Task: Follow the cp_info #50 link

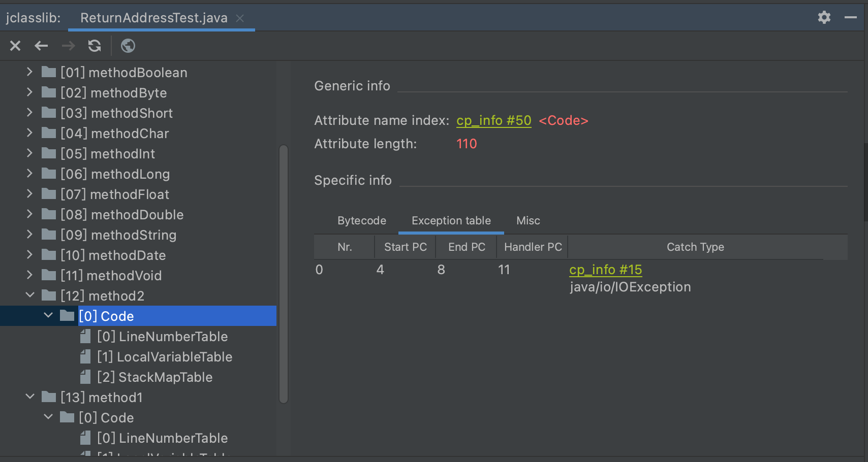Action: [x=493, y=121]
